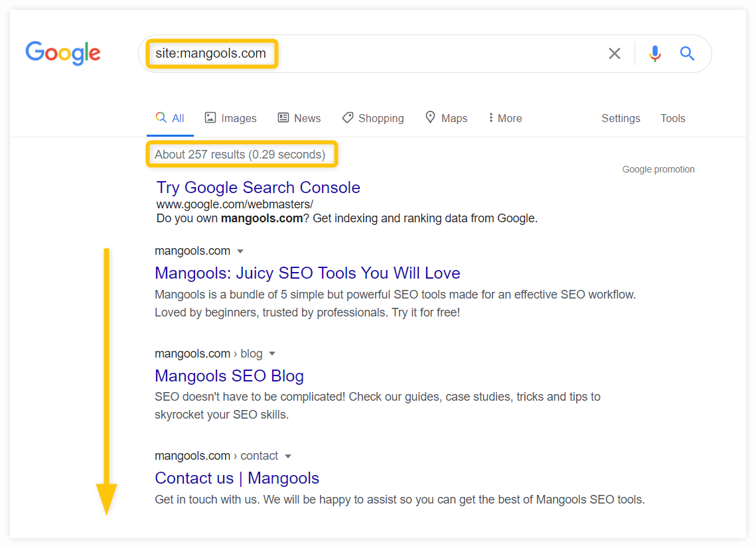
Task: Open Mangools: Juicy SEO Tools You Will Love
Action: pos(307,273)
